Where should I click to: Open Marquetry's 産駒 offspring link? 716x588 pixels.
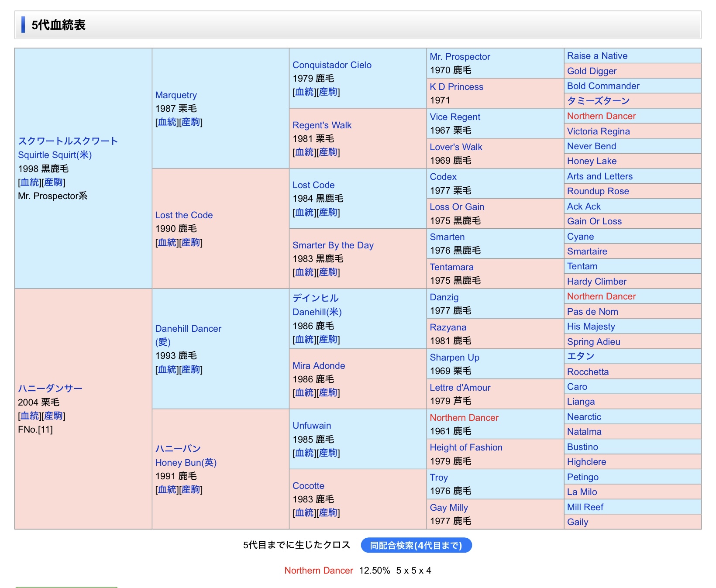pyautogui.click(x=191, y=122)
